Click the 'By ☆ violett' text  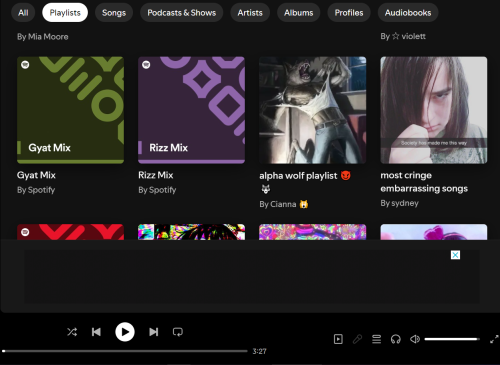coord(403,36)
